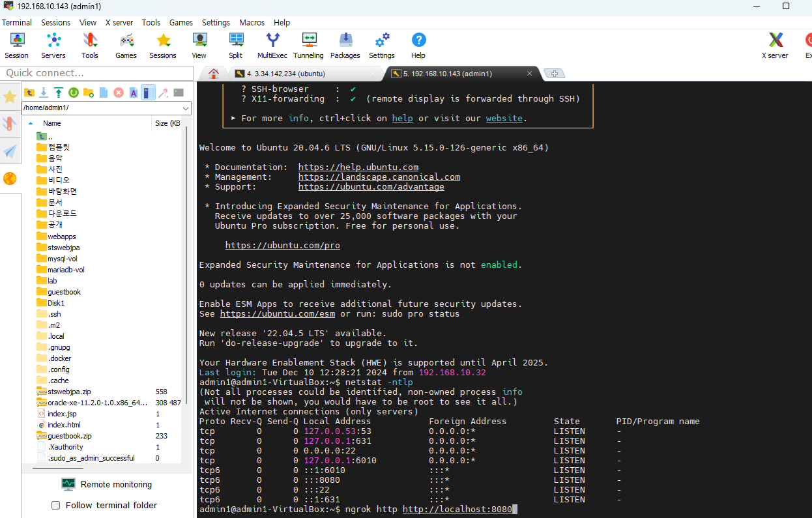Open the Settings gears toolbar icon
Viewport: 812px width, 518px height.
382,46
